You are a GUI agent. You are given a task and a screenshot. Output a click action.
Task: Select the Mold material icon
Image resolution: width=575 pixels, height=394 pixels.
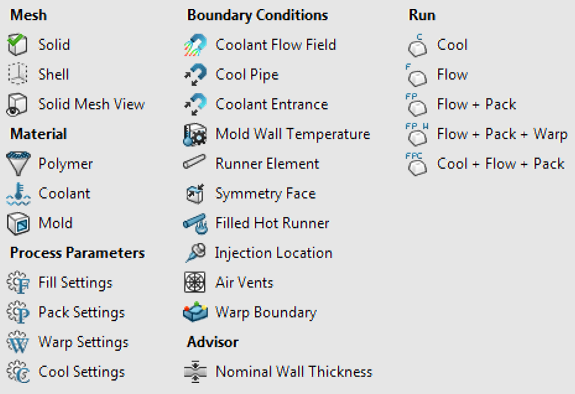(x=18, y=223)
